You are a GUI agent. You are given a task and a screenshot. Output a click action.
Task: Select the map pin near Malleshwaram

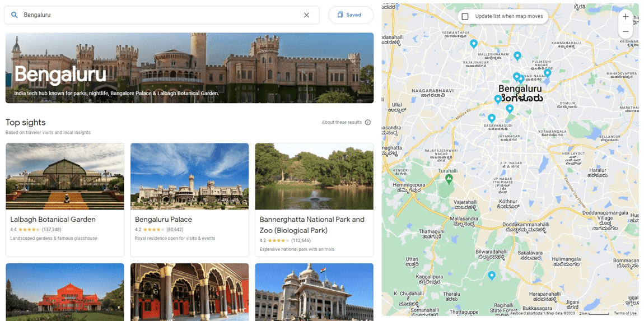tap(517, 55)
